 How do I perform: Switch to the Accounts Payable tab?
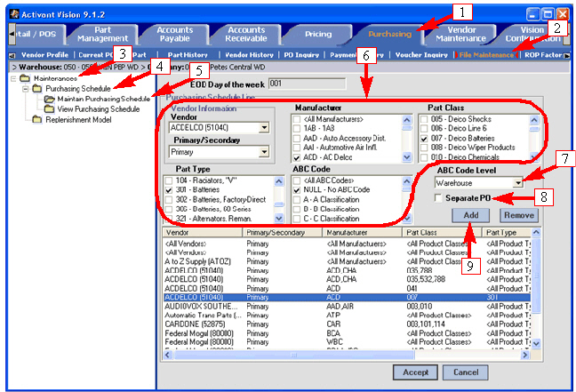click(175, 34)
